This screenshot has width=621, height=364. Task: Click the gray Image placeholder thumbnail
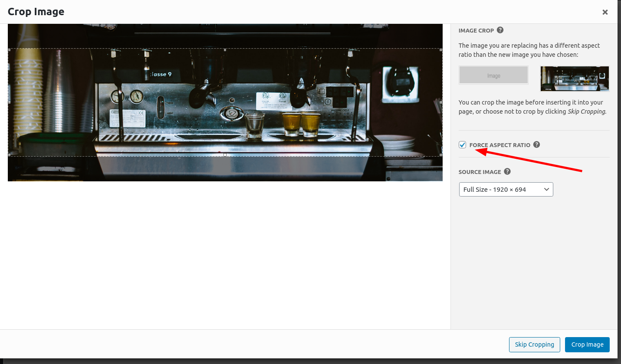coord(494,75)
